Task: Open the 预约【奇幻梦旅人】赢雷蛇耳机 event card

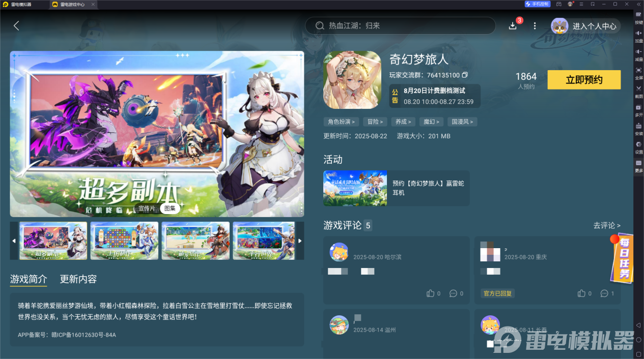Action: pos(396,188)
